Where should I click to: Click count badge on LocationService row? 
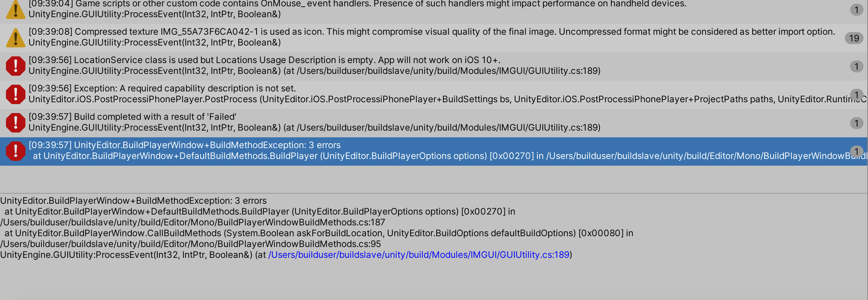click(x=856, y=66)
